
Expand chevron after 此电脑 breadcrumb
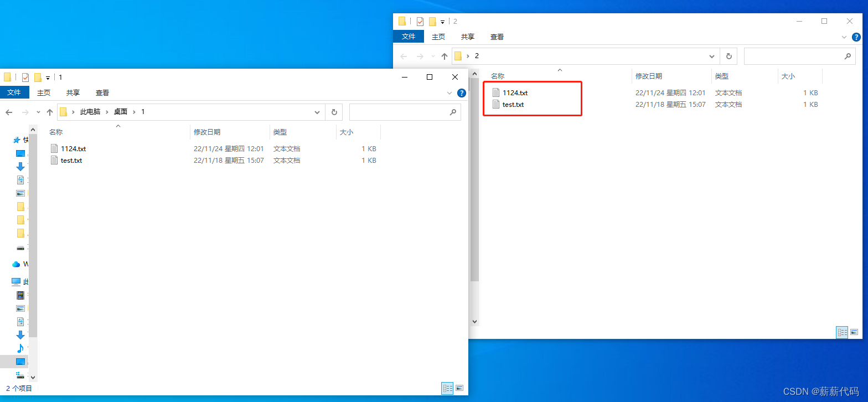click(107, 112)
